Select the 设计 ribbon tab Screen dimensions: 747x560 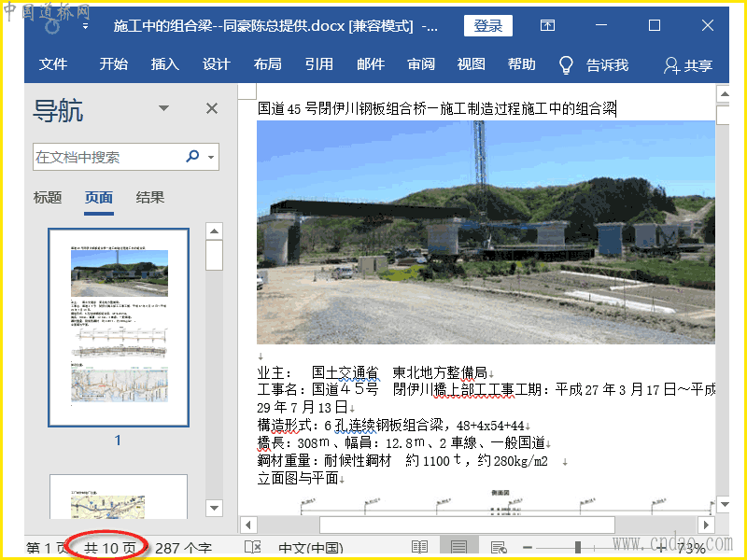(217, 64)
